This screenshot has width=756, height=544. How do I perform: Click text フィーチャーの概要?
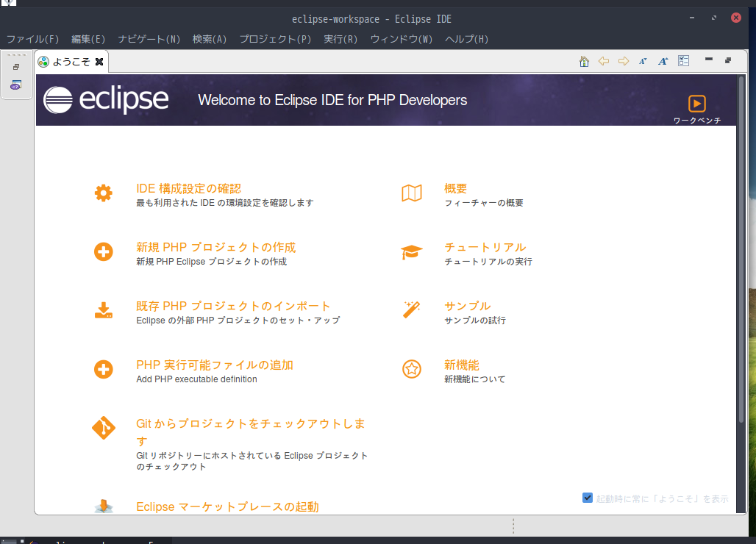[484, 203]
